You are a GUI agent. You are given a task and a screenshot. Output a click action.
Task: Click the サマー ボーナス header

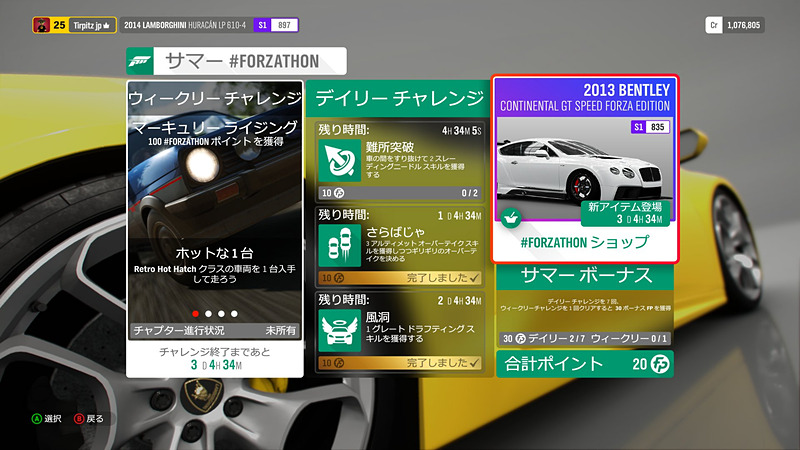585,276
